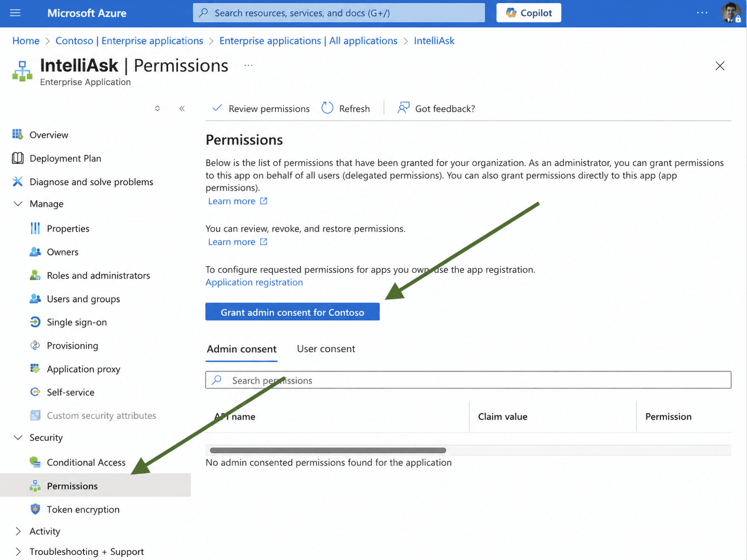Close the IntelliAsk Permissions blade

(x=720, y=66)
